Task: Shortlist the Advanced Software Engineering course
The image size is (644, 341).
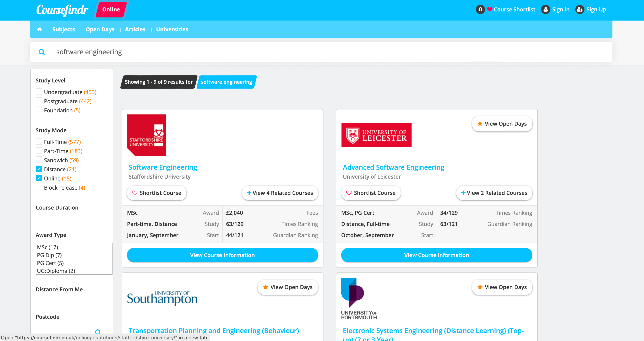Action: pos(371,193)
